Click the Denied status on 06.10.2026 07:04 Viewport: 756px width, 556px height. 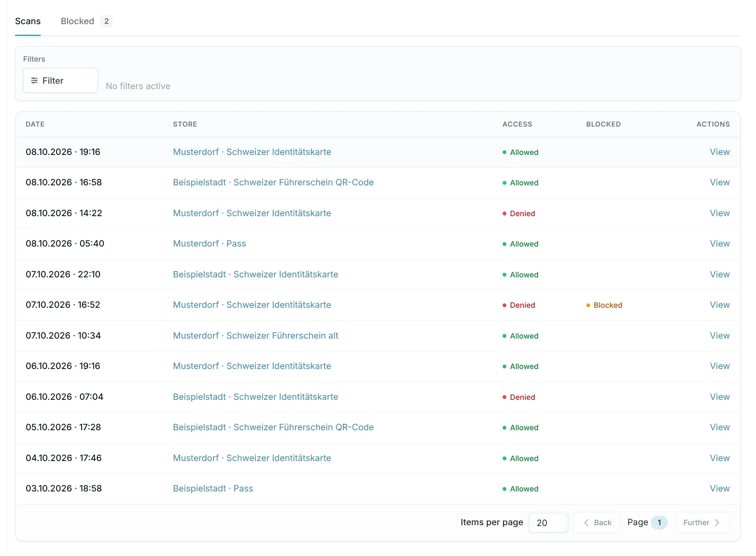click(x=519, y=397)
